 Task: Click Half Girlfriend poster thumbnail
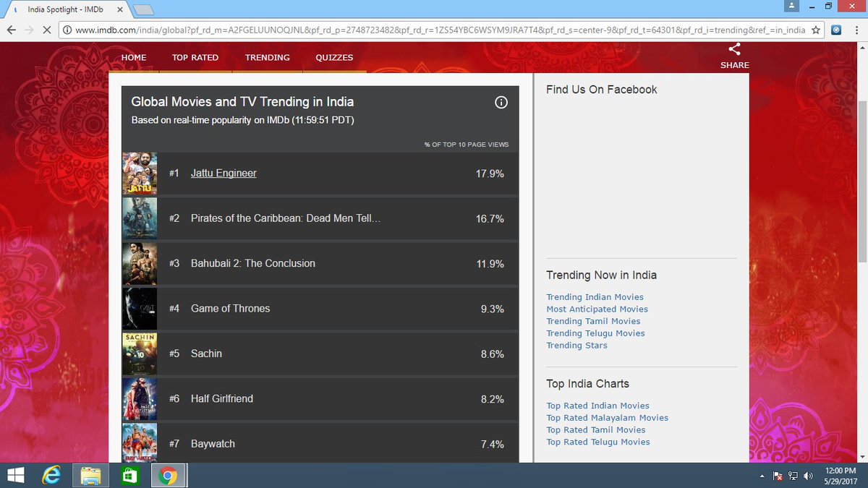coord(140,398)
